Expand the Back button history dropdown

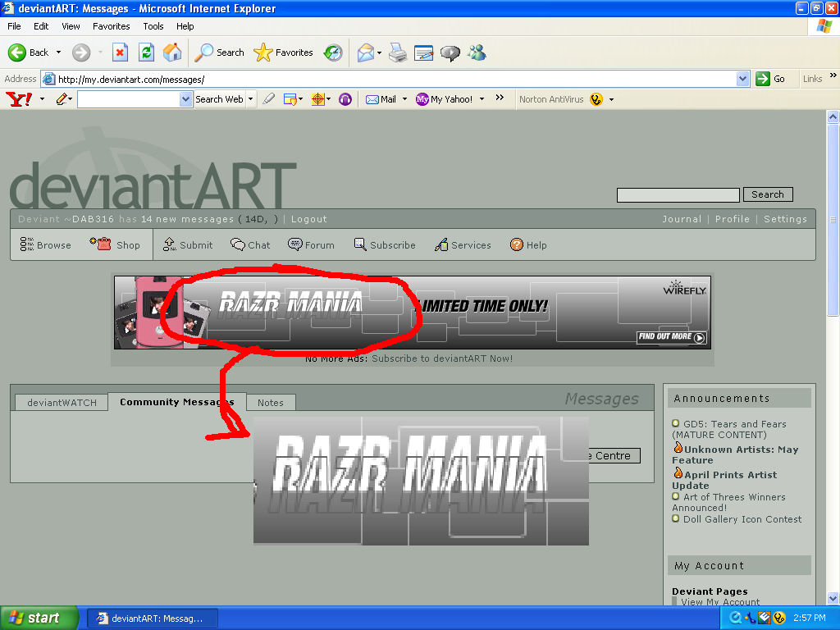pos(57,52)
